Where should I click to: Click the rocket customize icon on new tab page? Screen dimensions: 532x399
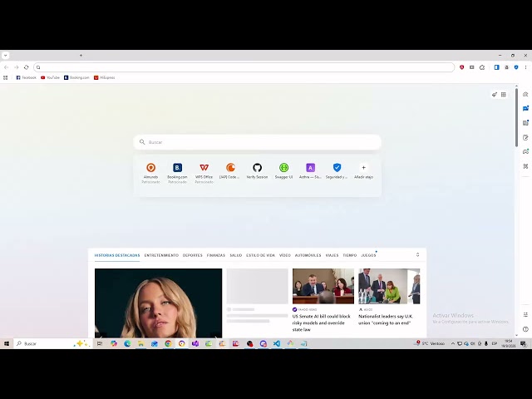(495, 94)
